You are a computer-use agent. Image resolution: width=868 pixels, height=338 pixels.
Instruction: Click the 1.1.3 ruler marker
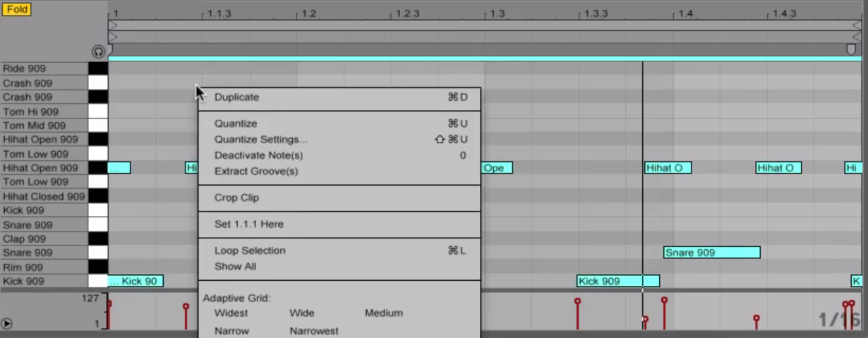(219, 13)
